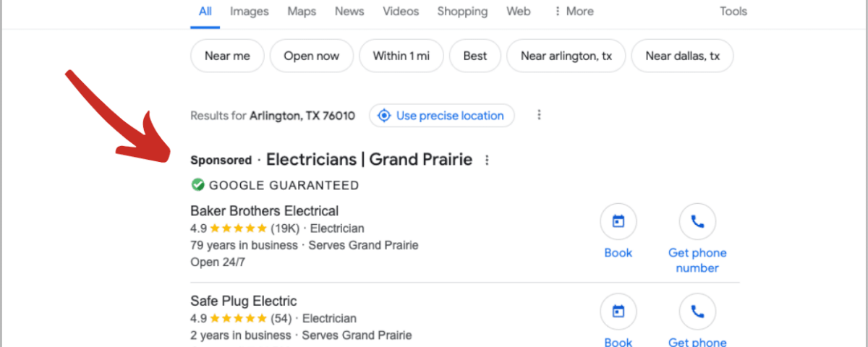Click Baker Brothers calendar Book icon
868x347 pixels.
(x=618, y=222)
